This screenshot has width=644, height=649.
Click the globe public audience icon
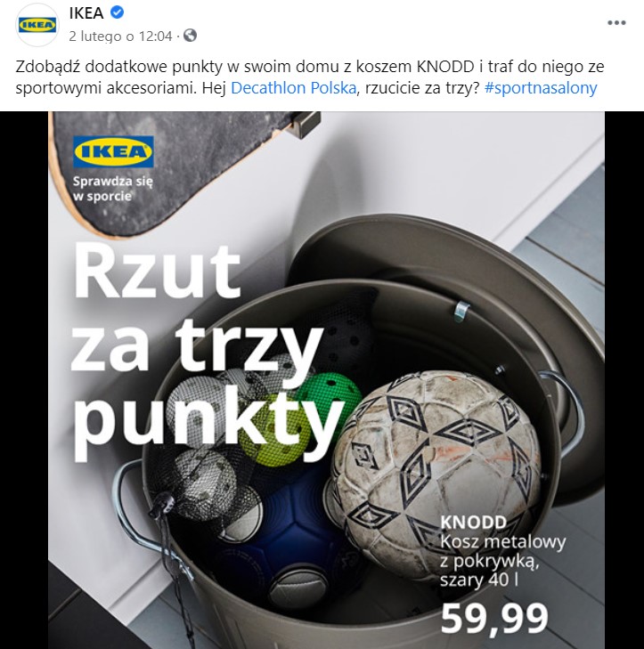click(x=190, y=36)
